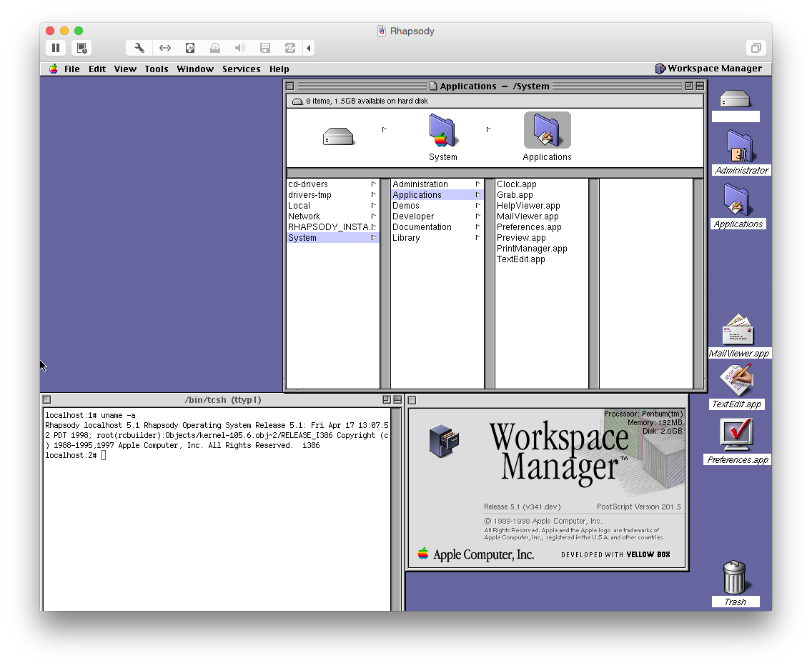
Task: Click the sync toolbar icon beside the floppy
Action: [290, 48]
